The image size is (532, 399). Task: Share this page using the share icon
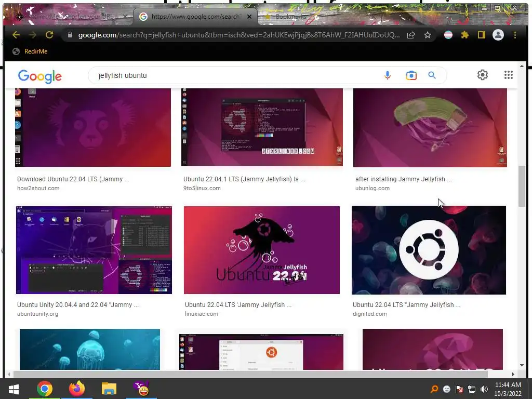pyautogui.click(x=411, y=35)
